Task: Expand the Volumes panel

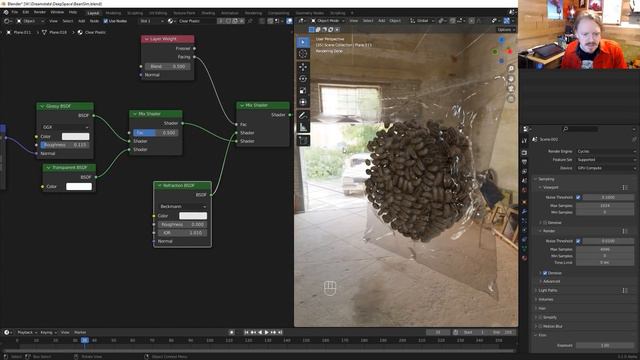Action: (546, 299)
